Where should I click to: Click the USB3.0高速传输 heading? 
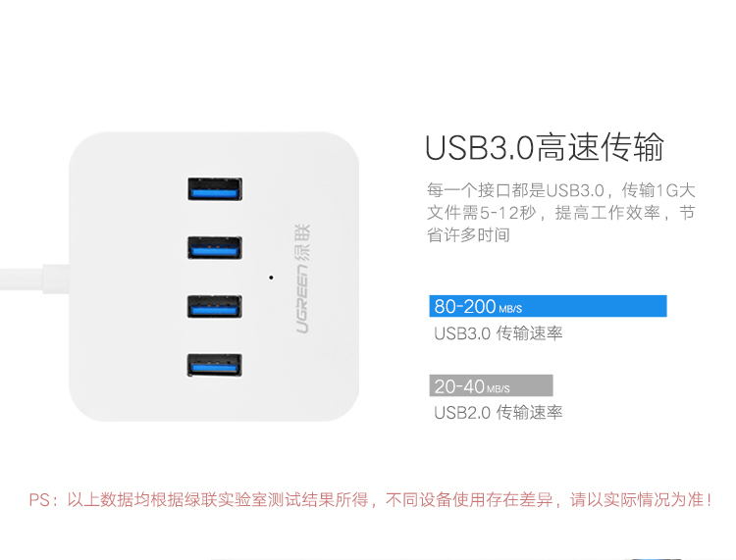point(545,147)
